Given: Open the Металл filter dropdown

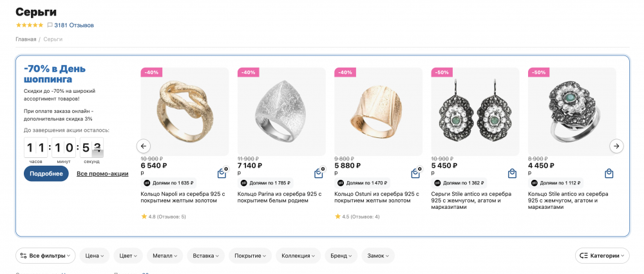Looking at the screenshot, I should pos(164,256).
